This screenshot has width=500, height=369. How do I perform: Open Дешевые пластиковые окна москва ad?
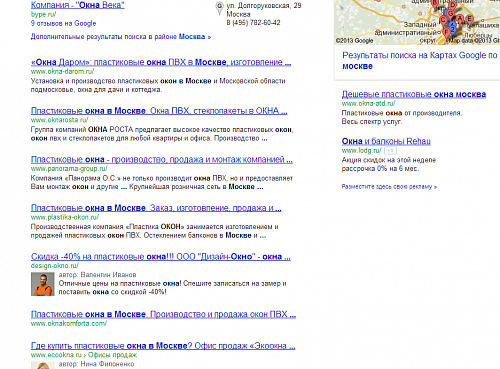[414, 94]
